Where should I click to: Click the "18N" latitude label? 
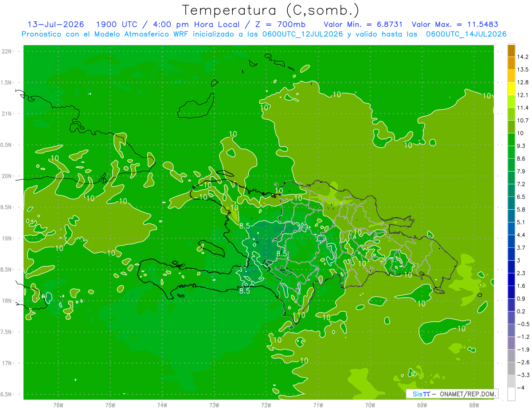[7, 301]
